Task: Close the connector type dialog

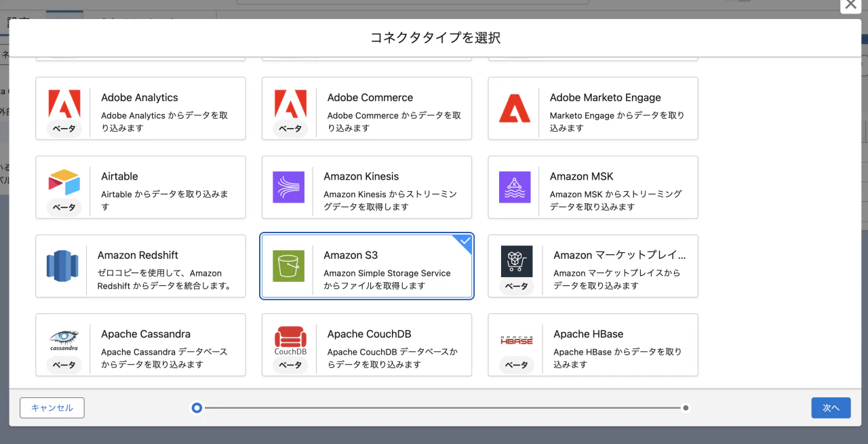Action: pyautogui.click(x=851, y=4)
